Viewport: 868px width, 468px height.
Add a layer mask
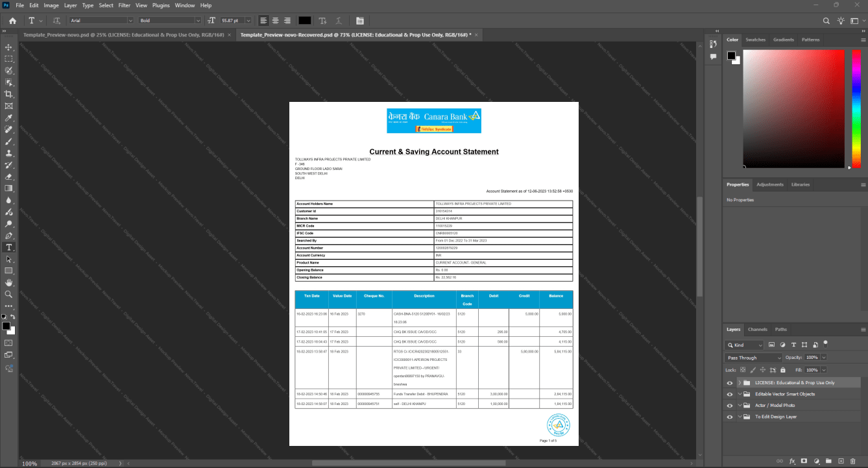click(804, 461)
